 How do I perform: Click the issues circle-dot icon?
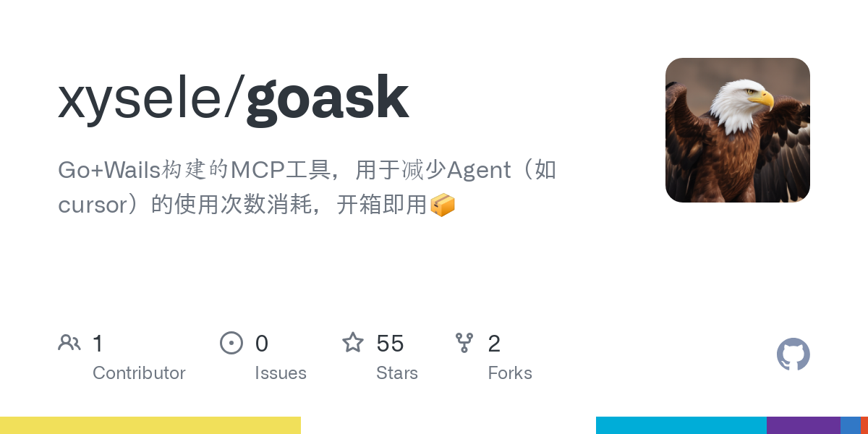(x=231, y=342)
